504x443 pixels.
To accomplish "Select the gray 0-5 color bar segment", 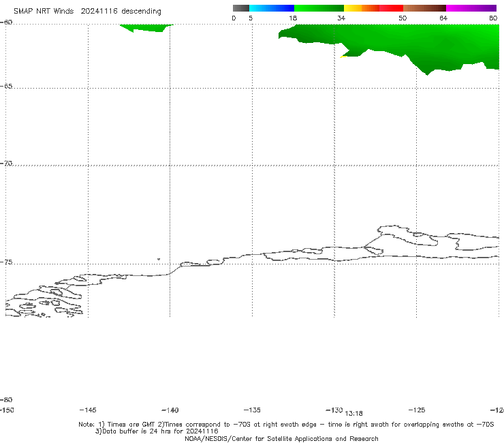I will (x=240, y=8).
